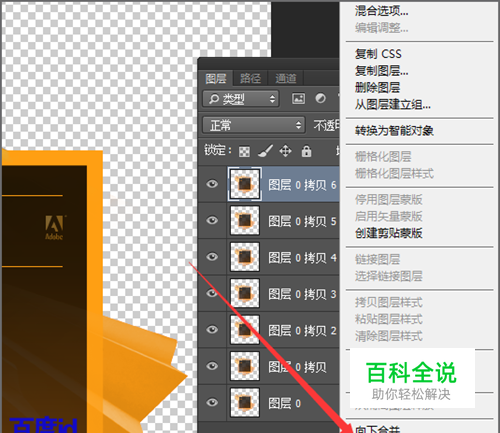Image resolution: width=500 pixels, height=433 pixels.
Task: Toggle visibility of 图层 0 拷贝 layer
Action: (212, 366)
